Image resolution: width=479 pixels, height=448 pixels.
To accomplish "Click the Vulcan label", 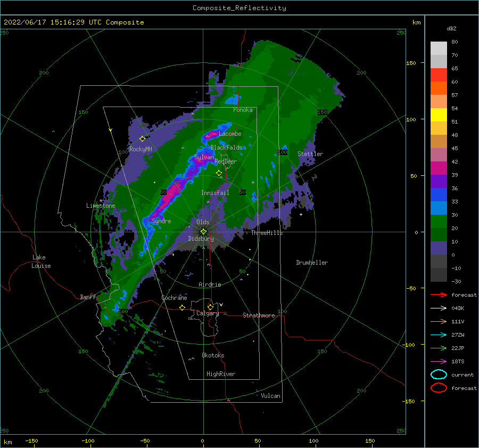I will tap(270, 396).
